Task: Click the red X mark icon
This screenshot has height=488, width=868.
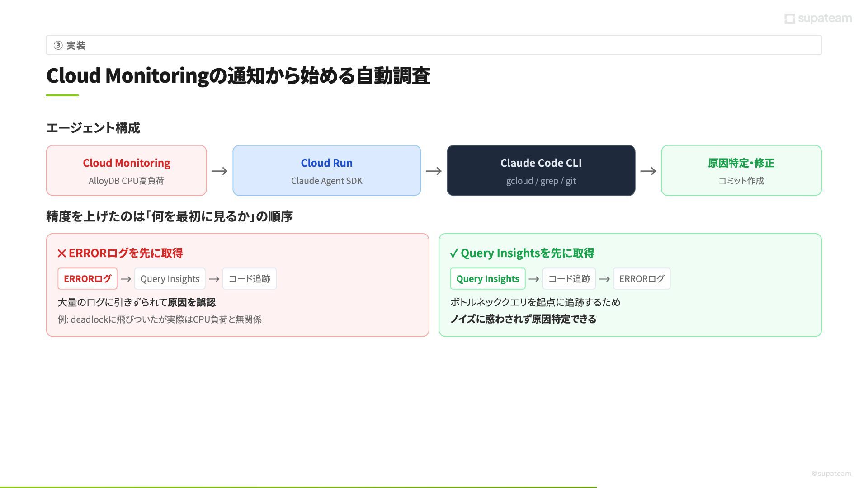Action: coord(62,253)
